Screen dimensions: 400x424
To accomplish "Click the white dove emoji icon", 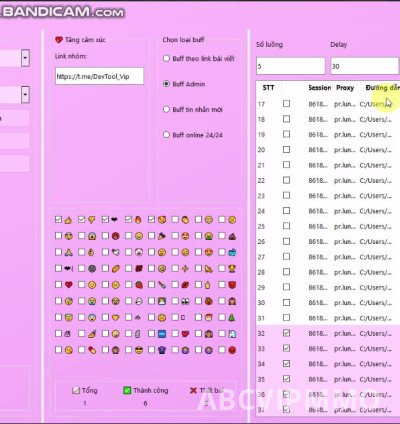I will (x=115, y=252).
